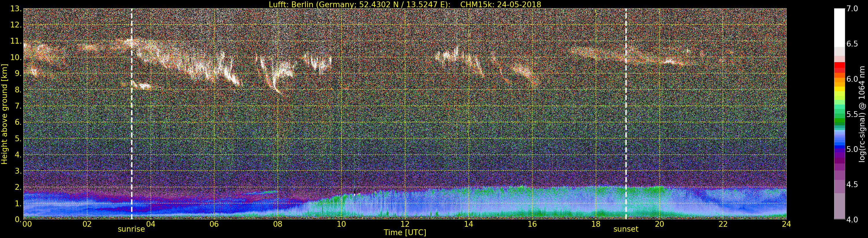This screenshot has width=868, height=238.
Task: Click the time tick label '02'
Action: pos(87,224)
